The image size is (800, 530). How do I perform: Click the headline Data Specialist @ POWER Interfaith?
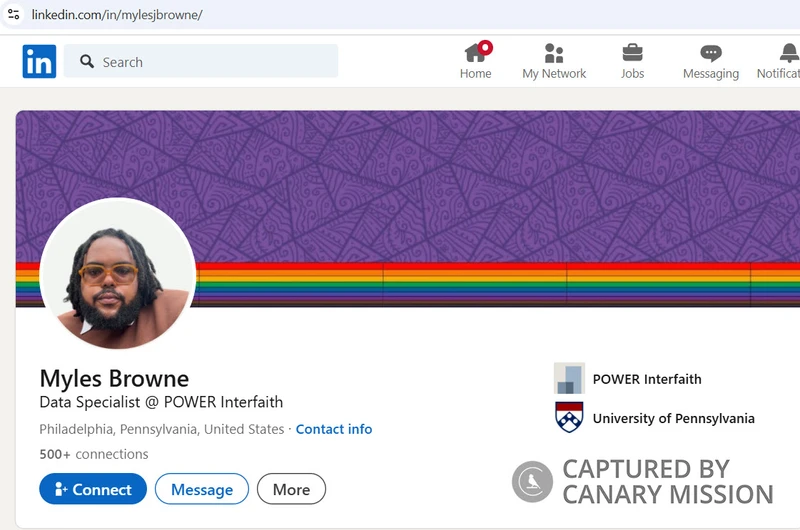(161, 402)
